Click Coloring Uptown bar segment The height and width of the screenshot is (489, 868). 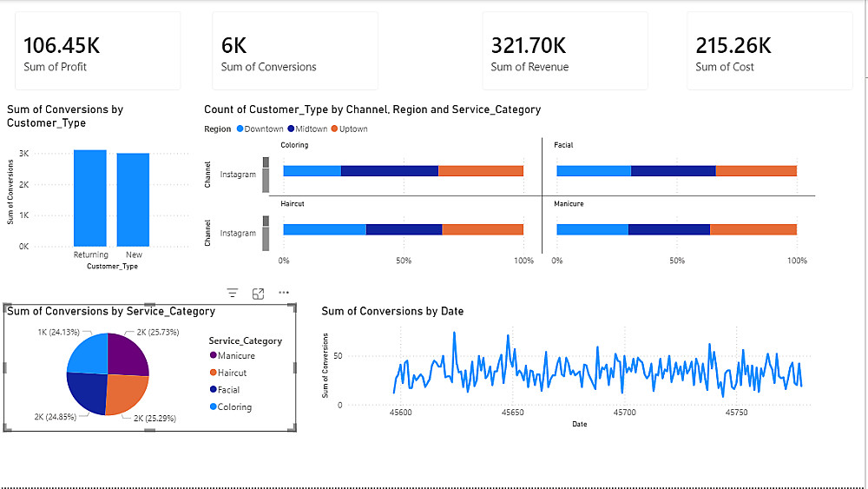[x=481, y=171]
